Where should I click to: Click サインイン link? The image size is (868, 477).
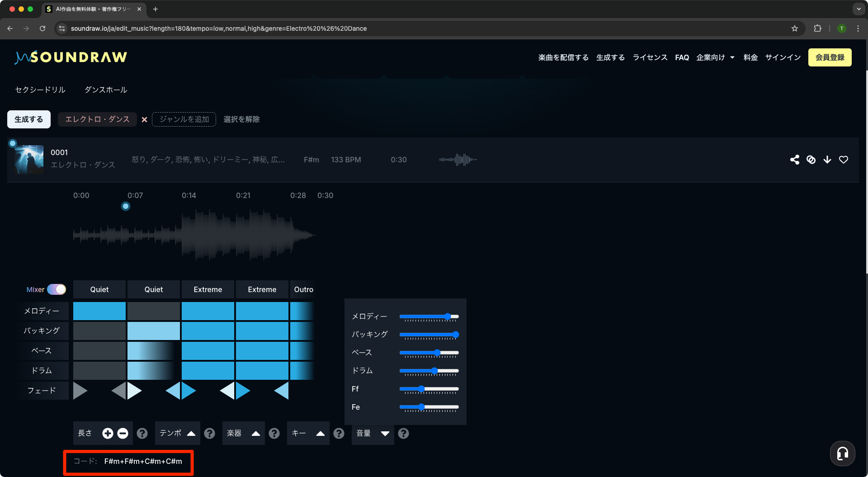click(x=783, y=57)
